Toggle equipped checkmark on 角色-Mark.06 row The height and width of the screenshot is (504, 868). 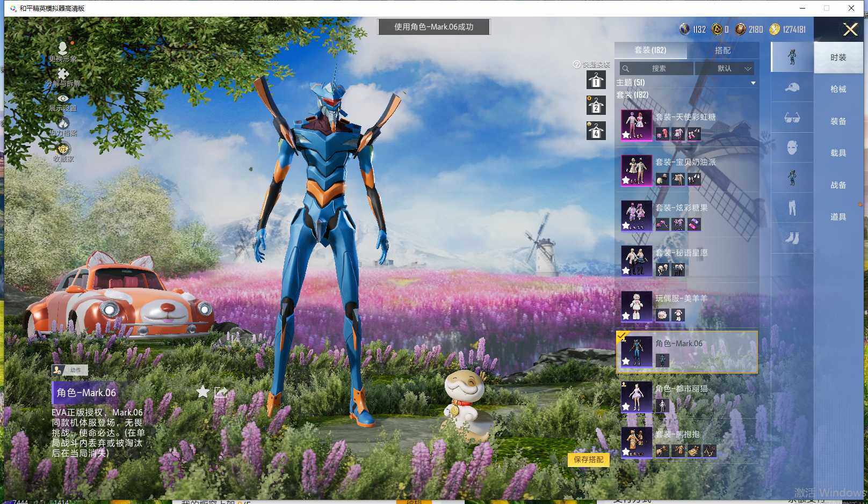[x=623, y=337]
